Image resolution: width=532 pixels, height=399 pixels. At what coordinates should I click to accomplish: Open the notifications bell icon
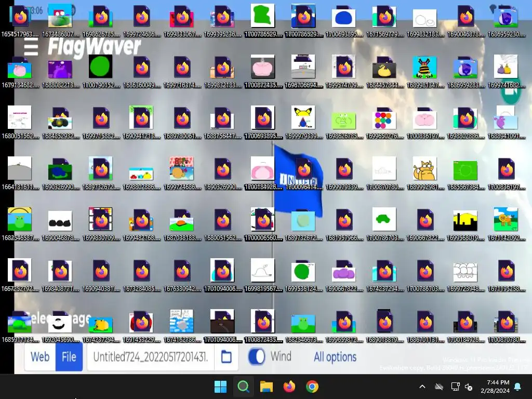pos(518,387)
